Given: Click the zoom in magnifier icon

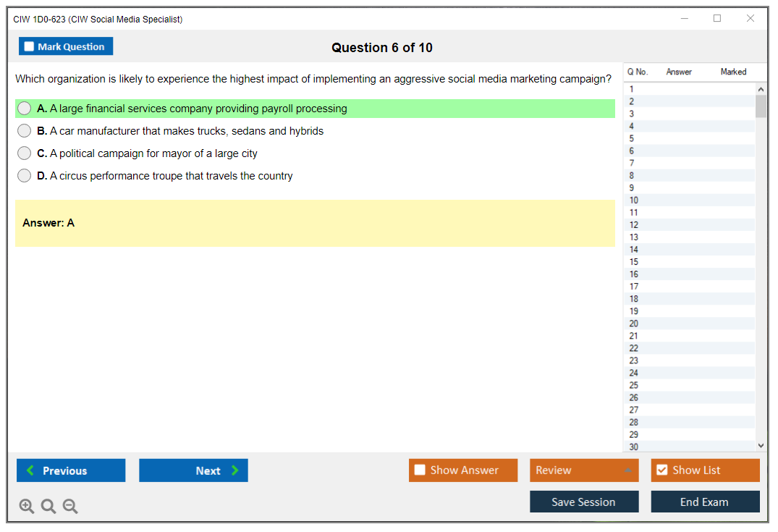Looking at the screenshot, I should pyautogui.click(x=27, y=506).
